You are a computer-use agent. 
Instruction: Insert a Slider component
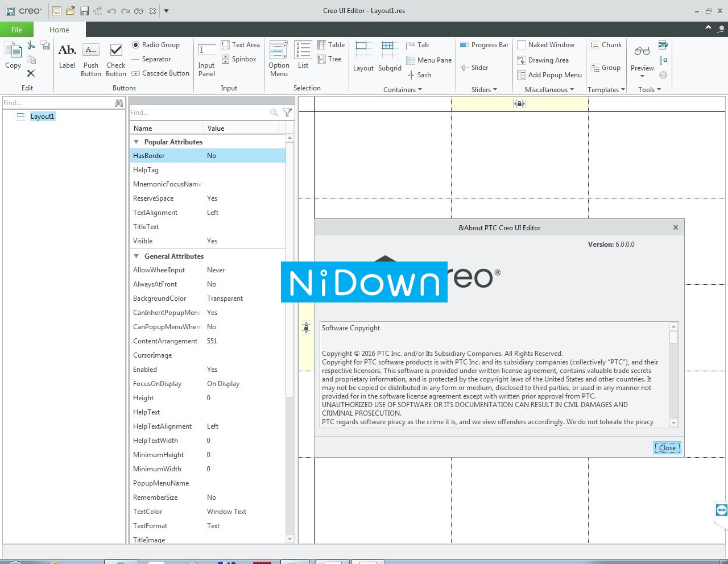point(474,68)
